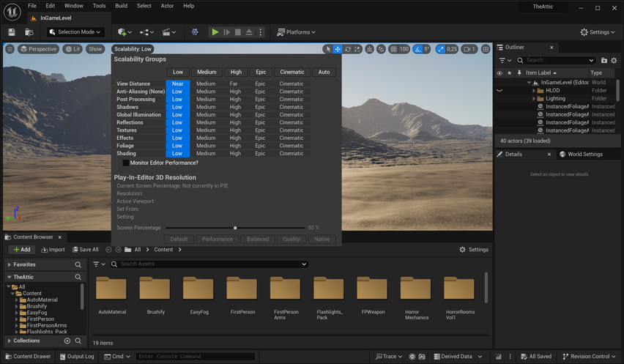Open viewport layout maximize icon
The image size is (624, 364).
[486, 49]
